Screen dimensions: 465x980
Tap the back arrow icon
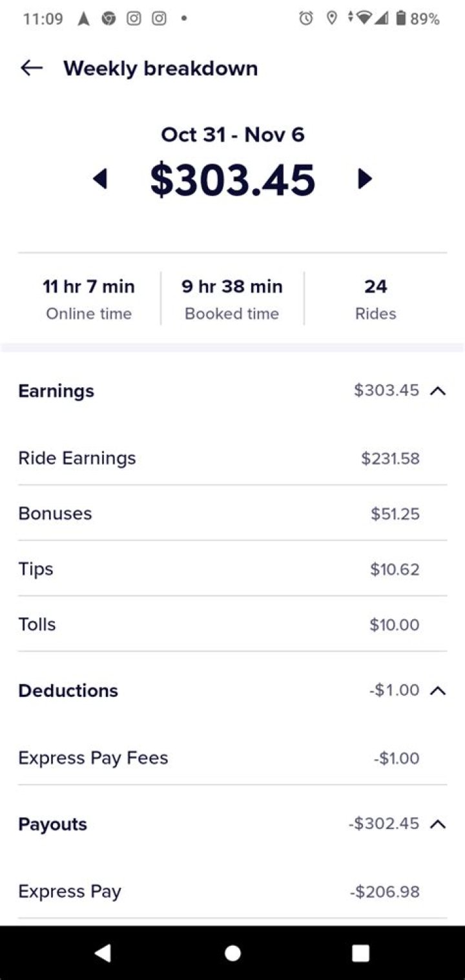31,68
